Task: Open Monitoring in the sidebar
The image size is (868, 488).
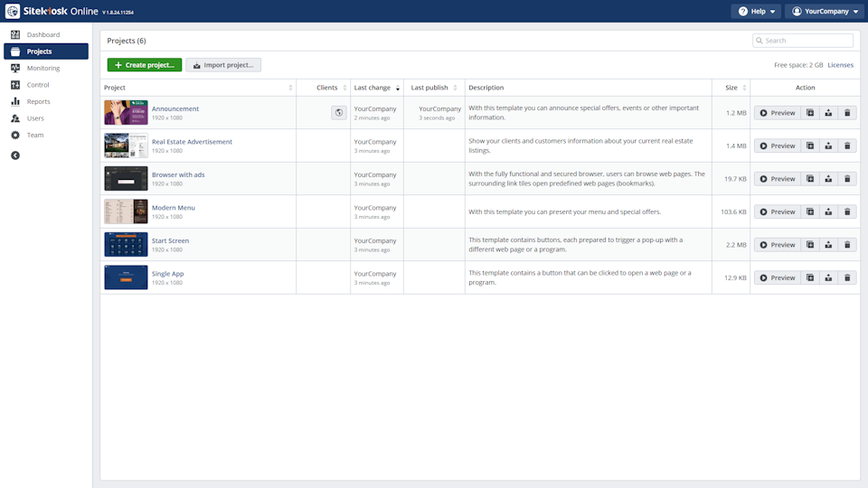Action: (x=42, y=68)
